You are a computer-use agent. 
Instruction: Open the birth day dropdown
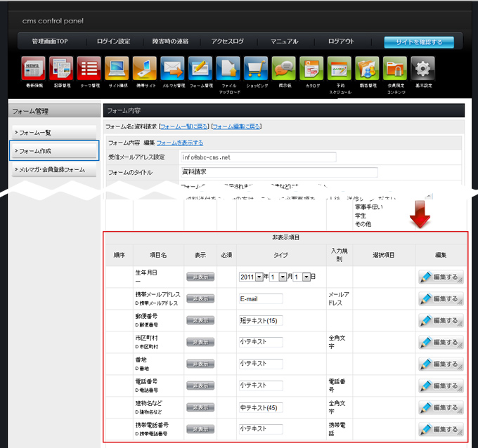pos(301,277)
